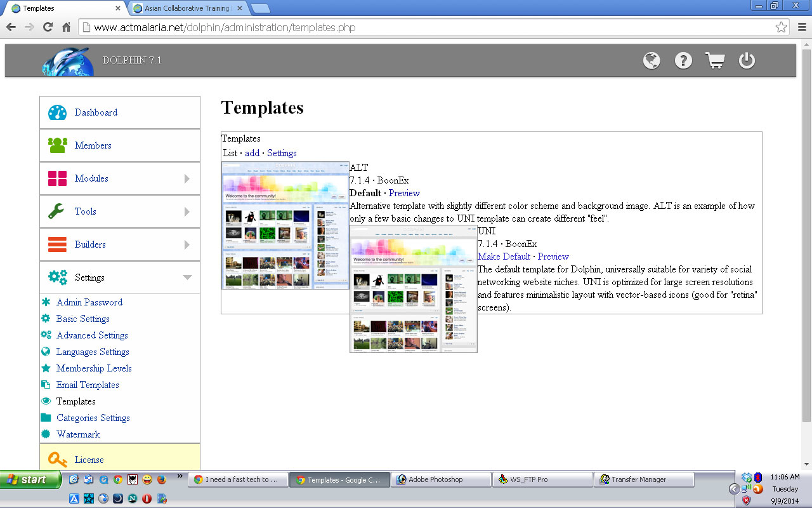812x508 pixels.
Task: Expand the Builders submenu arrow
Action: 187,244
